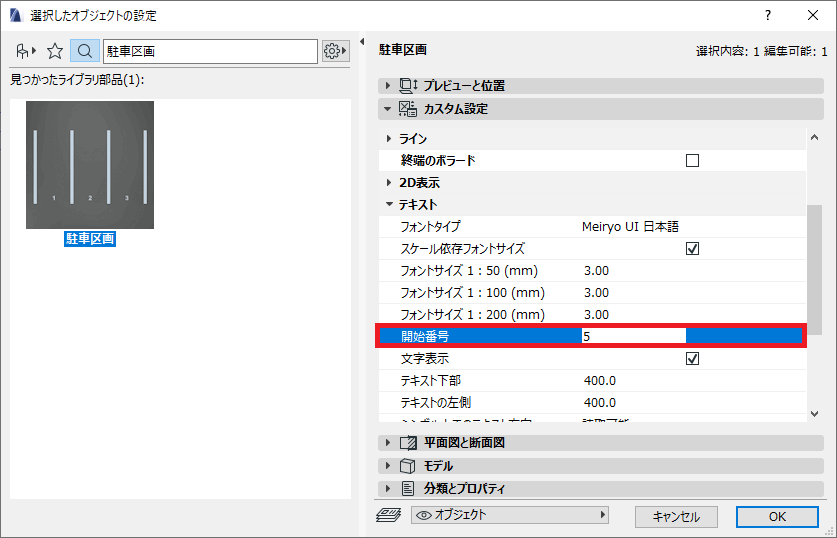Toggle the 文字表示 checkbox
The width and height of the screenshot is (837, 538).
[692, 359]
